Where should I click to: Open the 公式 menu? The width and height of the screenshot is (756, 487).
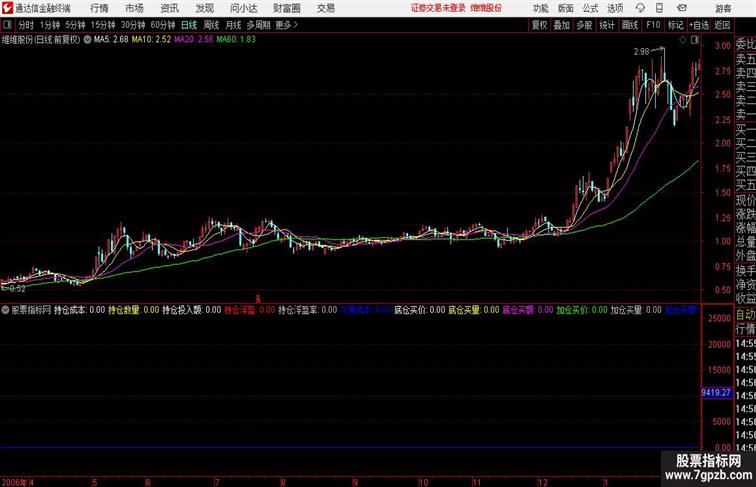[x=590, y=8]
